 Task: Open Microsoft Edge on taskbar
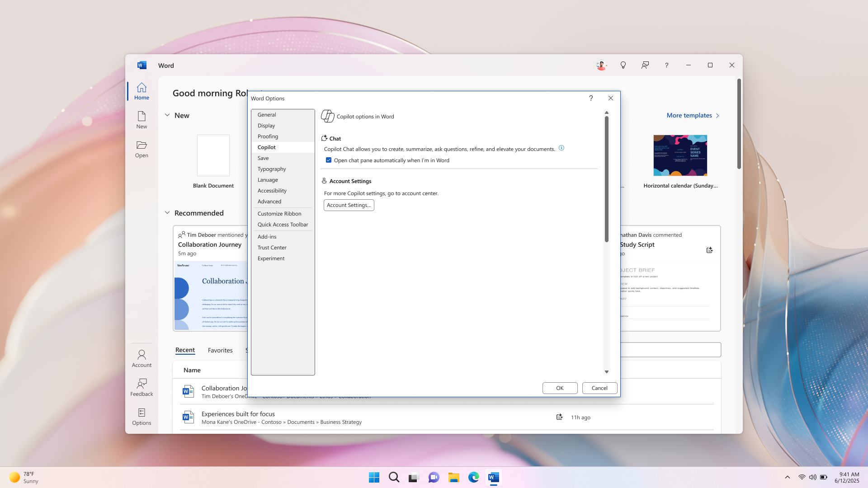click(x=473, y=477)
